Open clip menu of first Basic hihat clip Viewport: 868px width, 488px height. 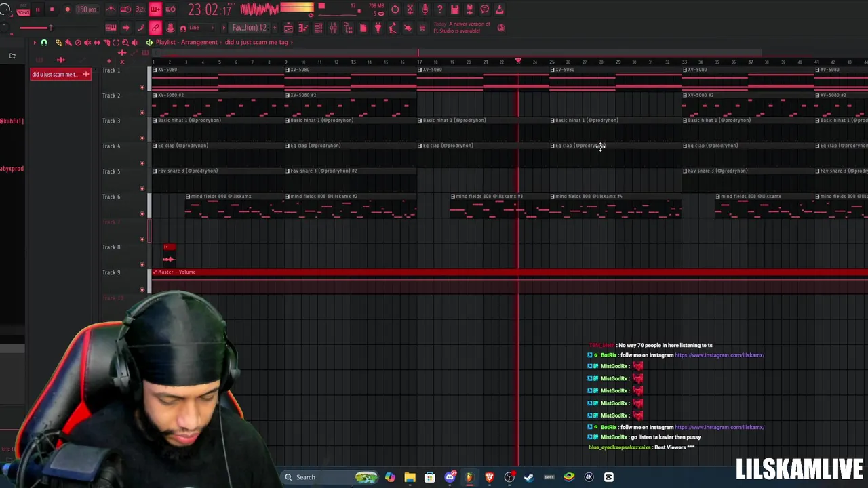tap(155, 120)
